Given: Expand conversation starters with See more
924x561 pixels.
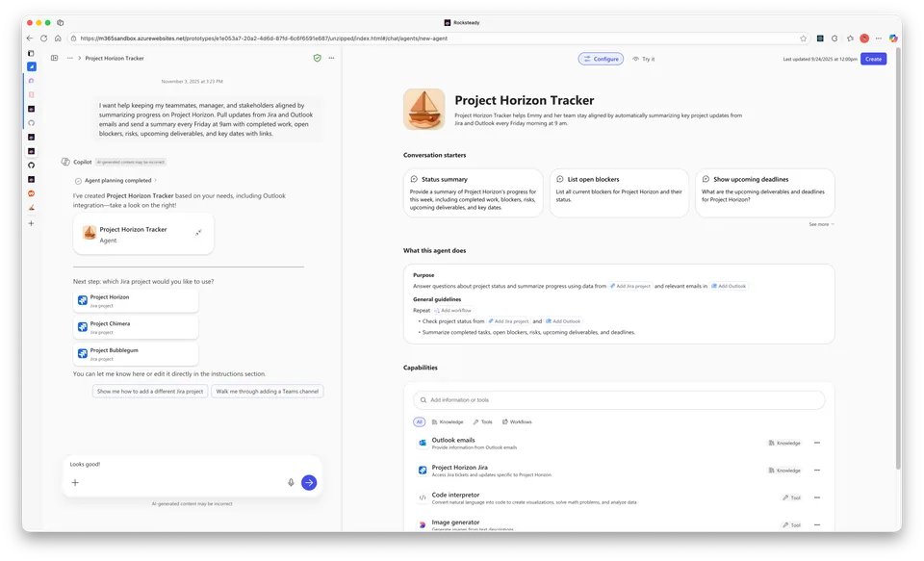Looking at the screenshot, I should pos(821,224).
